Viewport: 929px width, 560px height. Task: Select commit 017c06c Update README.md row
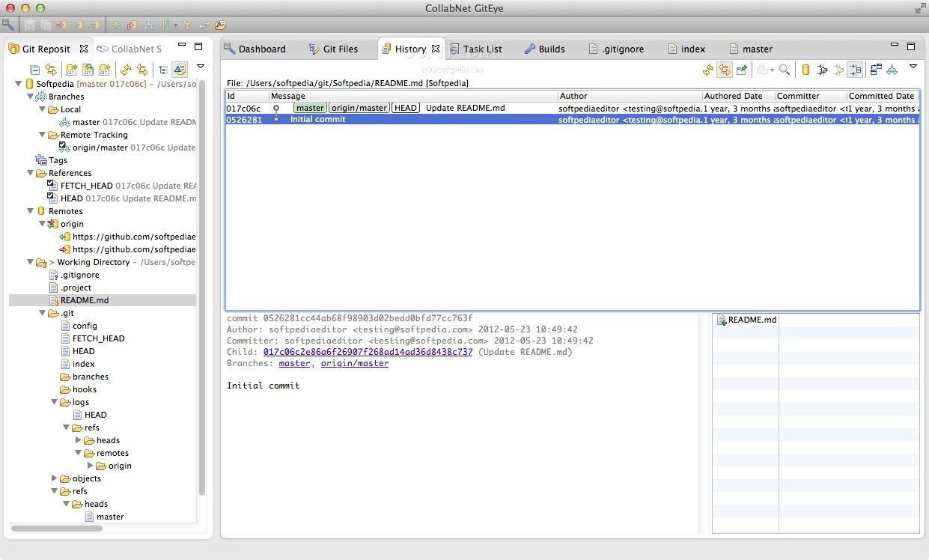(x=573, y=108)
